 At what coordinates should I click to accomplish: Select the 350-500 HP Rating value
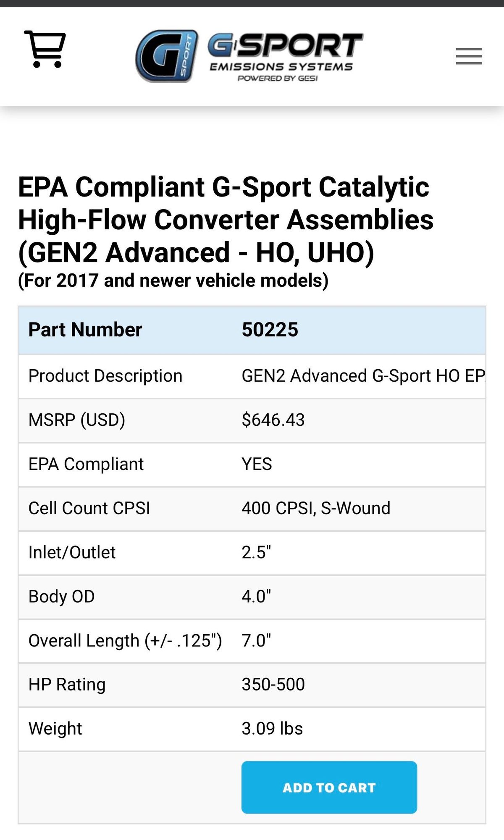coord(273,685)
